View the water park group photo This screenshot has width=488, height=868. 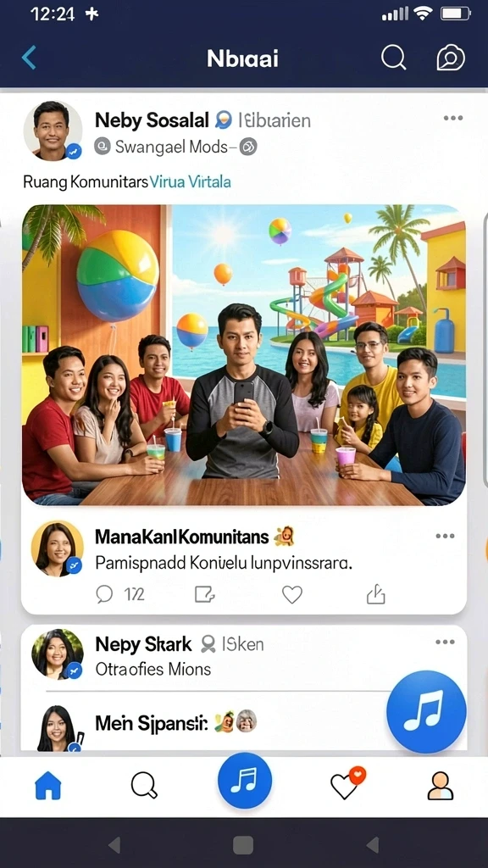pos(243,355)
